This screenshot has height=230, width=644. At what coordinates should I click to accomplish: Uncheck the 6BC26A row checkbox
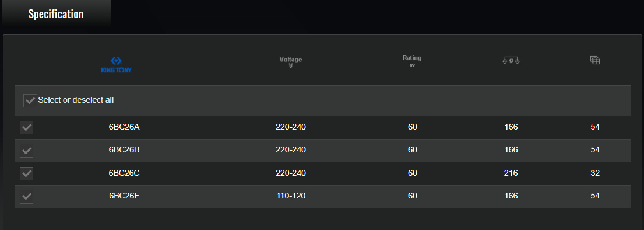pos(27,127)
